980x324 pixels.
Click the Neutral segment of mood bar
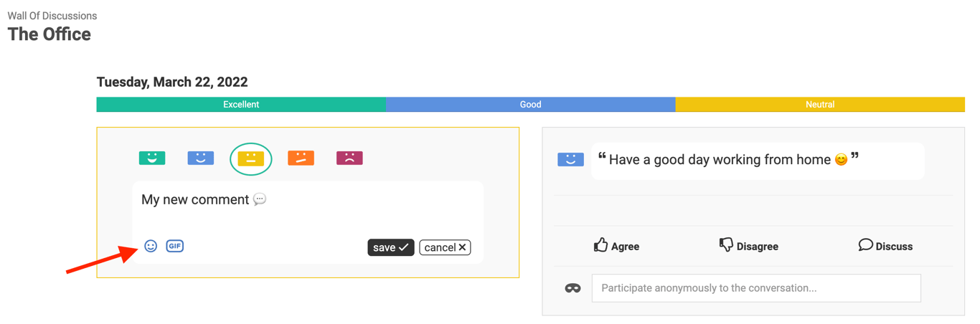[x=819, y=105]
